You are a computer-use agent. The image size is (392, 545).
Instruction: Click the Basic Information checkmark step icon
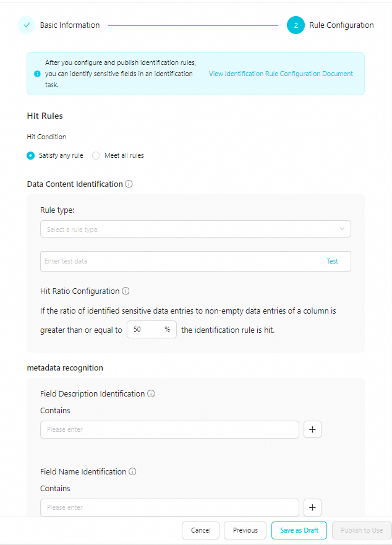(27, 25)
